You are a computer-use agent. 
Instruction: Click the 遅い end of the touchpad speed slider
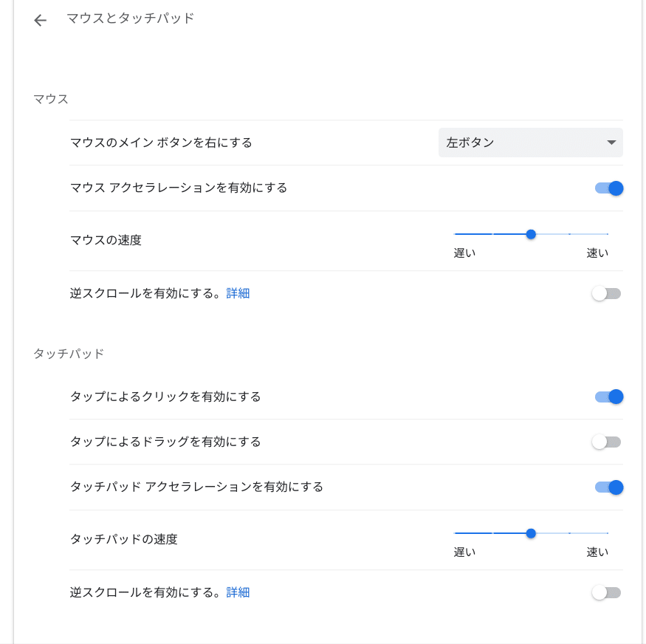(x=455, y=533)
